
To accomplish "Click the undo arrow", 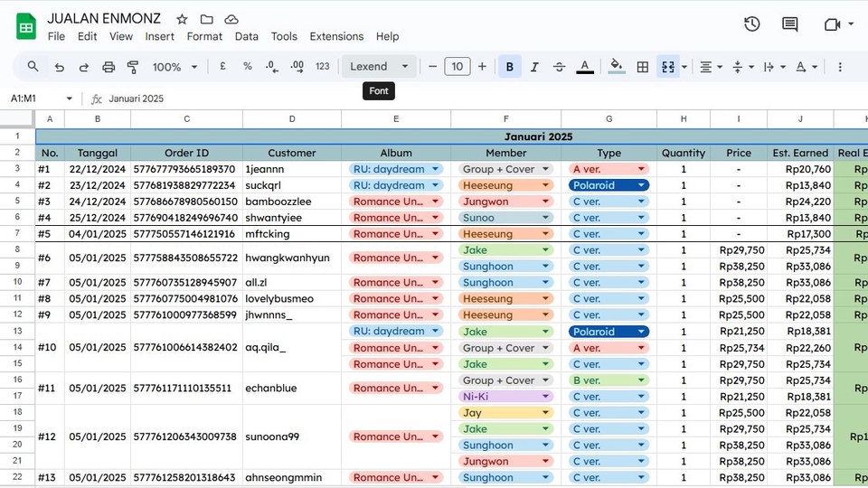I will pos(60,67).
